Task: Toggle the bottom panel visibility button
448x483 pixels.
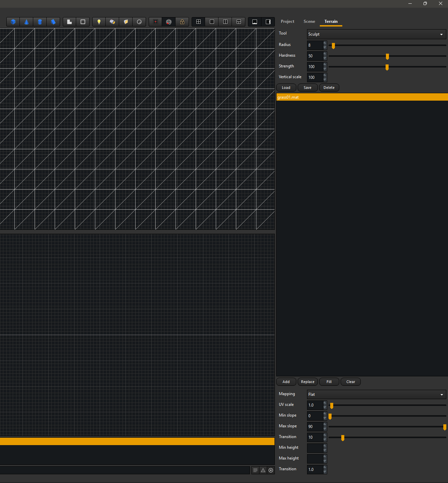Action: (x=255, y=22)
